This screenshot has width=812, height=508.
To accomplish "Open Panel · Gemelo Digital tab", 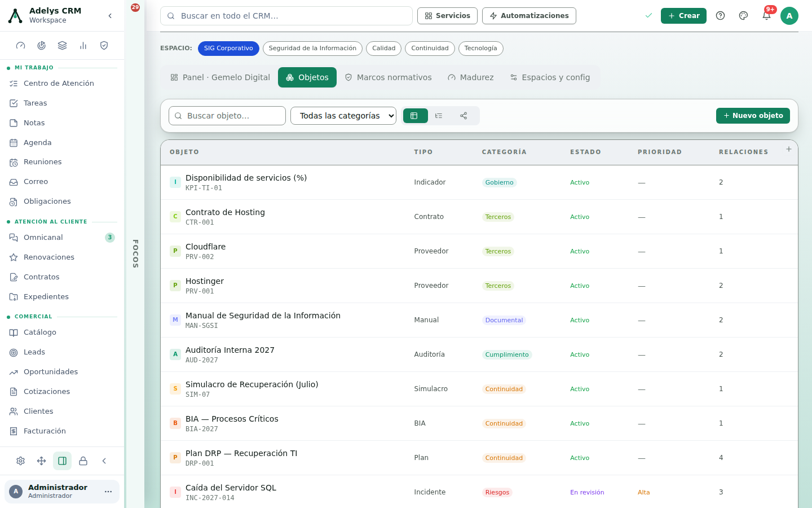I will [x=220, y=77].
